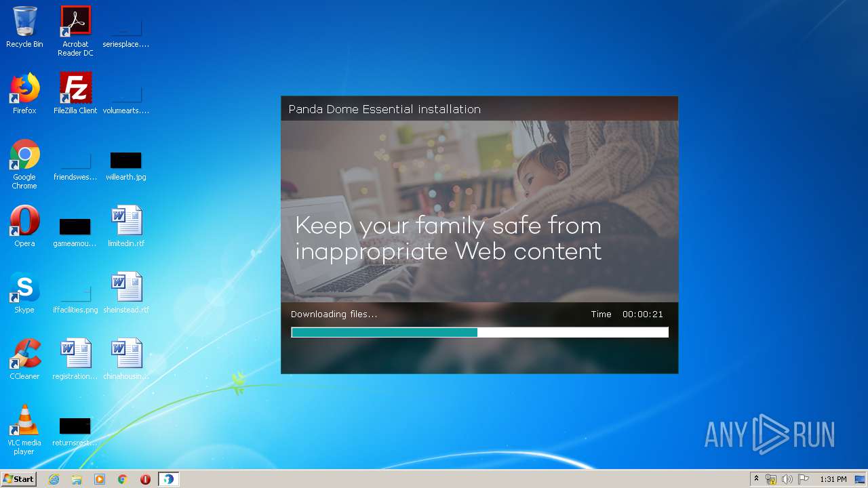Viewport: 868px width, 488px height.
Task: Select the Opera desktop shortcut
Action: coord(24,226)
